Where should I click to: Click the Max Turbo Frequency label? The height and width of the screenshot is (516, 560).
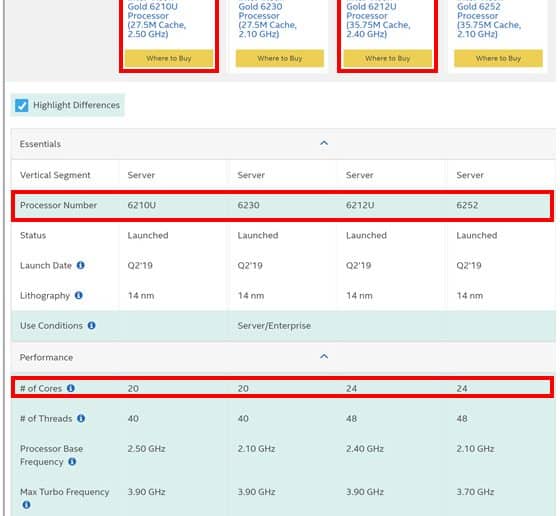[x=64, y=492]
